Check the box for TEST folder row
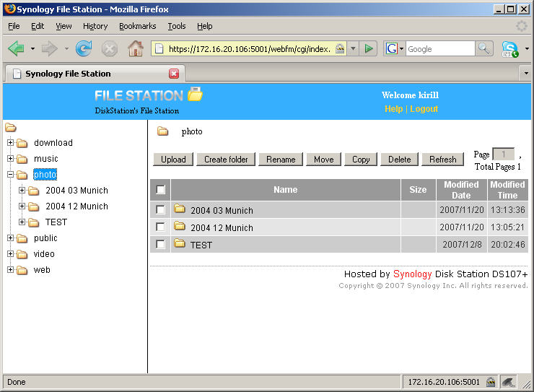 pos(160,244)
